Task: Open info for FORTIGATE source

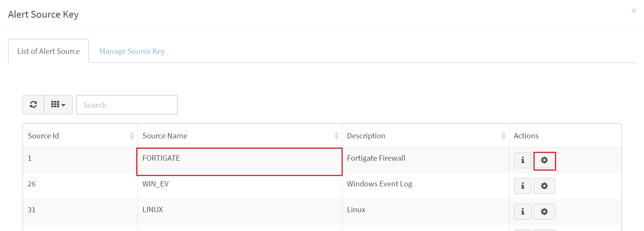Action: [523, 160]
